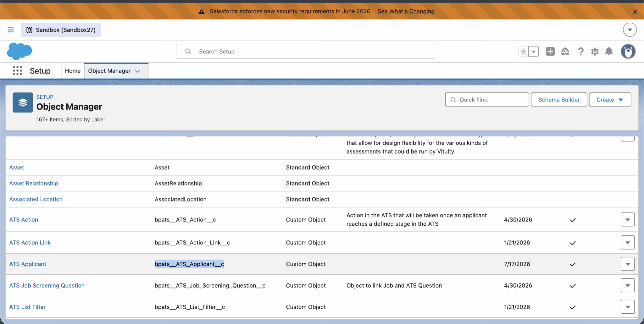
Task: Click the bpats__ATS_List_Filter__c API name
Action: pos(190,307)
